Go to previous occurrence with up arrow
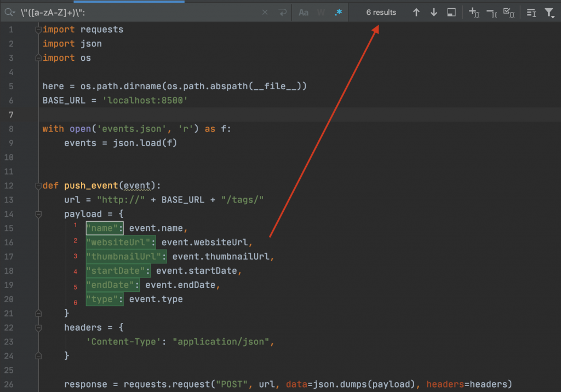Image resolution: width=561 pixels, height=392 pixels. [416, 13]
